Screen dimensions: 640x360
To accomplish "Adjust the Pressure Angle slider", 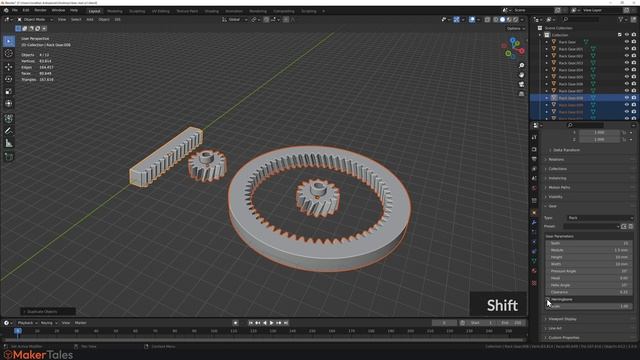I will (x=589, y=271).
